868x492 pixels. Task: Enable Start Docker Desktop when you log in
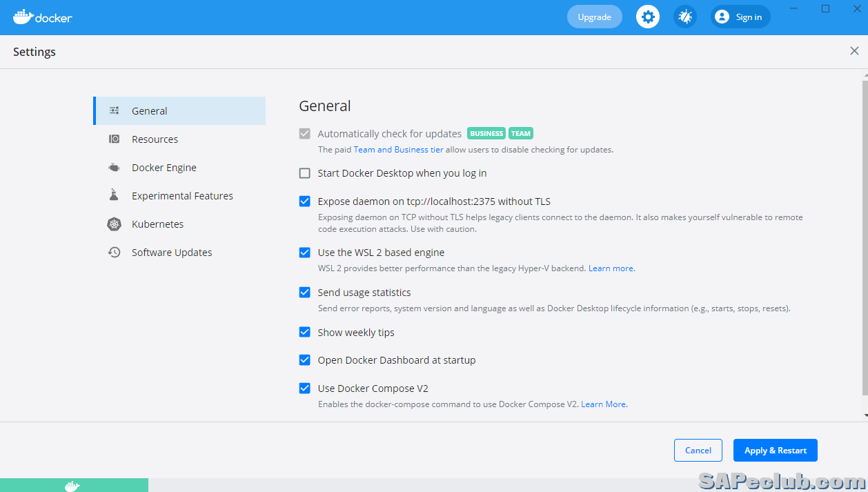[x=304, y=173]
